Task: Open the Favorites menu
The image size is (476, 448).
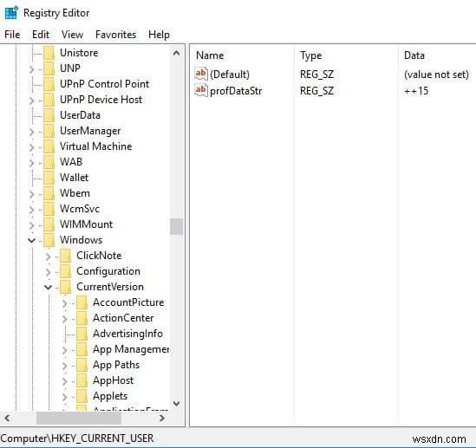Action: [x=115, y=35]
